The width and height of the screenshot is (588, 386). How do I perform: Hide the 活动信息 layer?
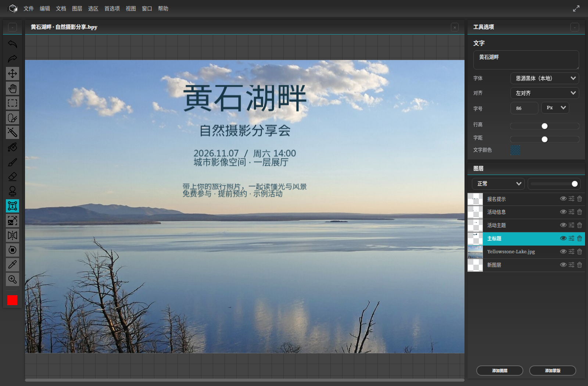[563, 212]
